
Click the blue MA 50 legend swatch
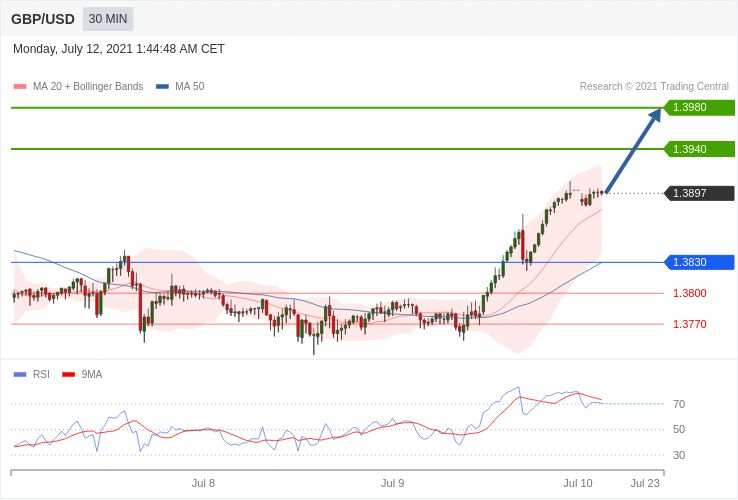point(162,87)
